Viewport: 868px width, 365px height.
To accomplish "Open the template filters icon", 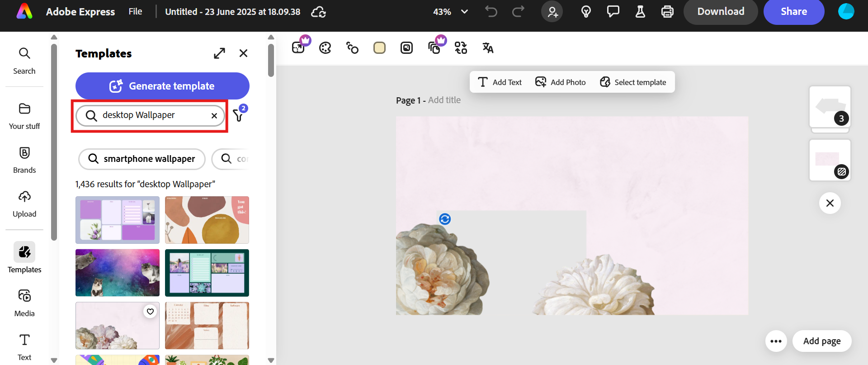I will coord(239,115).
